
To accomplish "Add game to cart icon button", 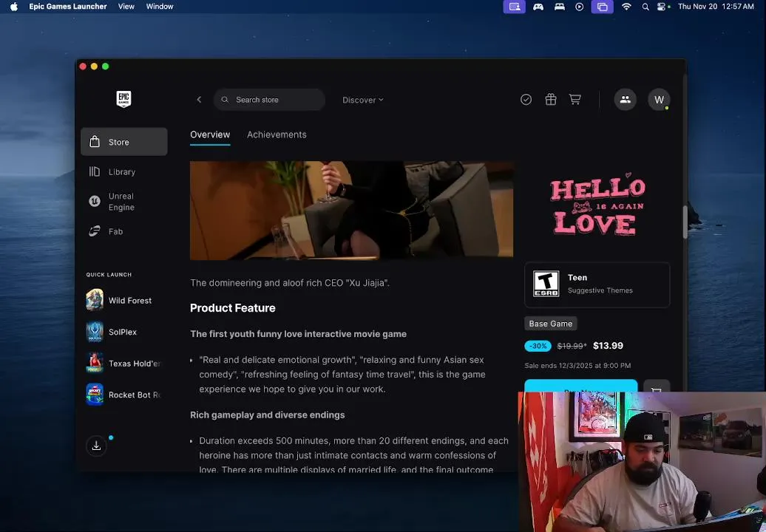I will tap(656, 386).
